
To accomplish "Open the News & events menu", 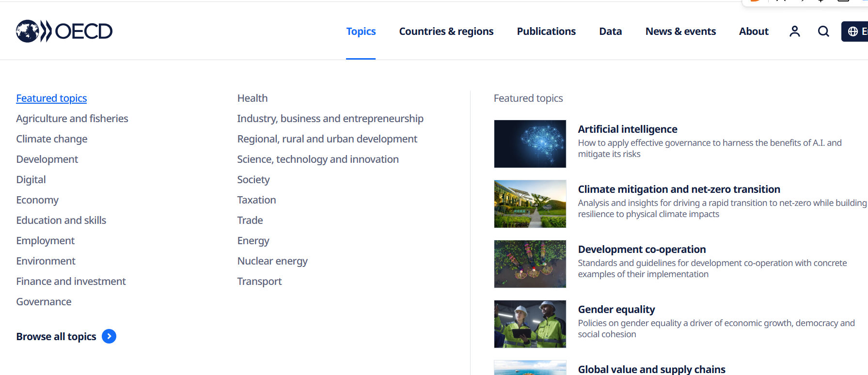I will (680, 31).
